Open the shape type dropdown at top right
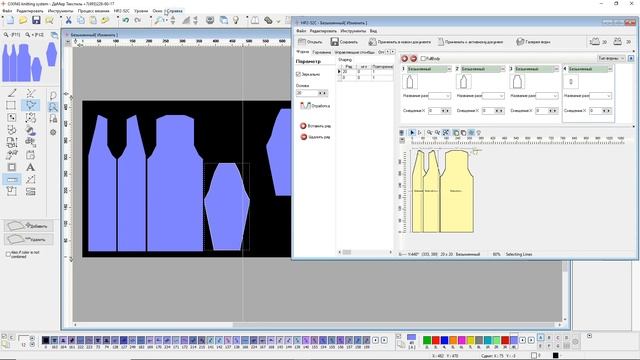The image size is (640, 360). (611, 58)
